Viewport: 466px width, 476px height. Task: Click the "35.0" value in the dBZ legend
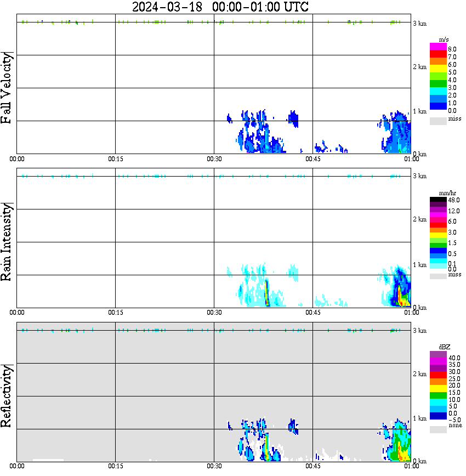(x=454, y=365)
